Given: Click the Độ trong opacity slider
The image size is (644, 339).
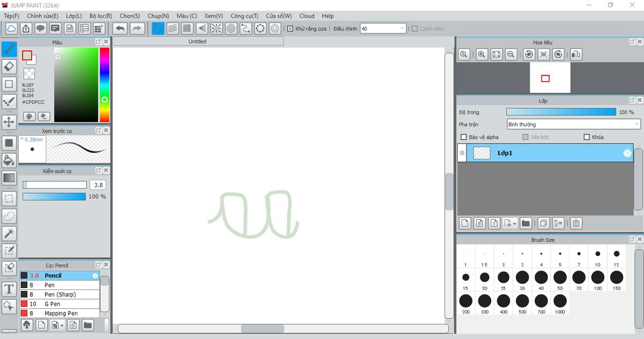Looking at the screenshot, I should (561, 112).
